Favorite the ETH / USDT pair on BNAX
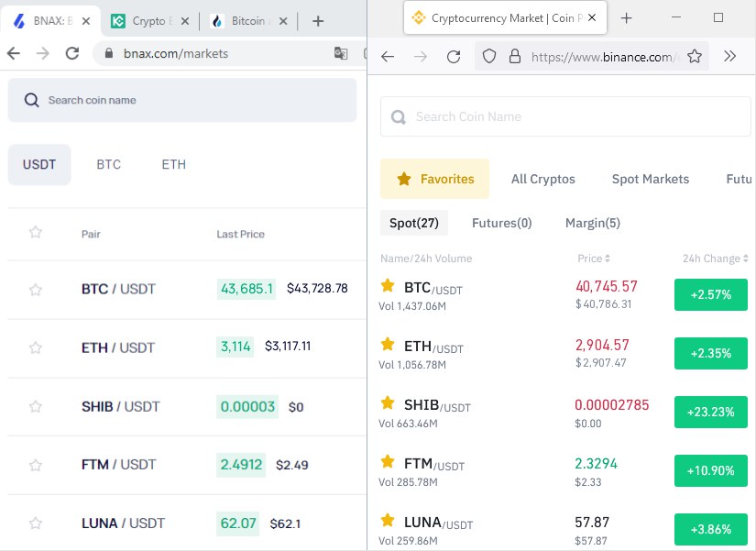This screenshot has width=756, height=551. pos(35,347)
